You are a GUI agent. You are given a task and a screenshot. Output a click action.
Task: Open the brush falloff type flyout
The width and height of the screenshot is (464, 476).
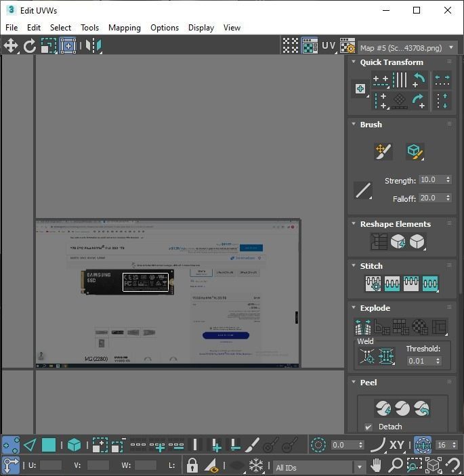click(363, 190)
